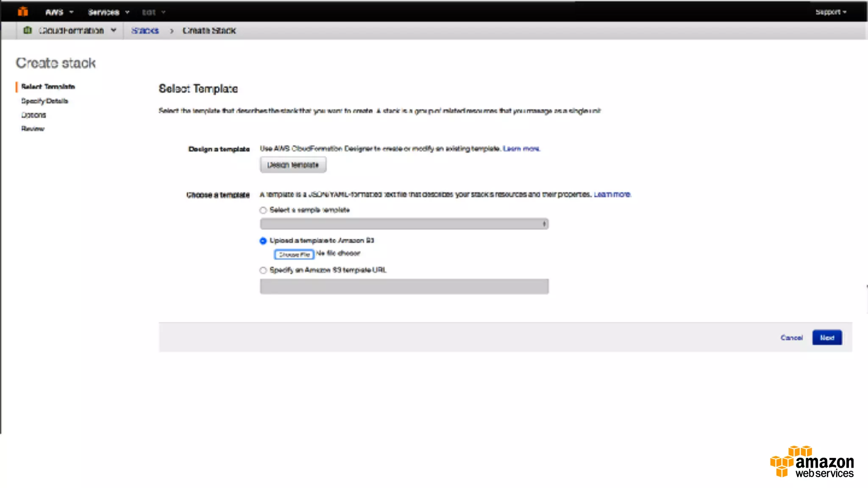The height and width of the screenshot is (488, 868).
Task: Select Specify Details step in sidebar
Action: point(45,101)
